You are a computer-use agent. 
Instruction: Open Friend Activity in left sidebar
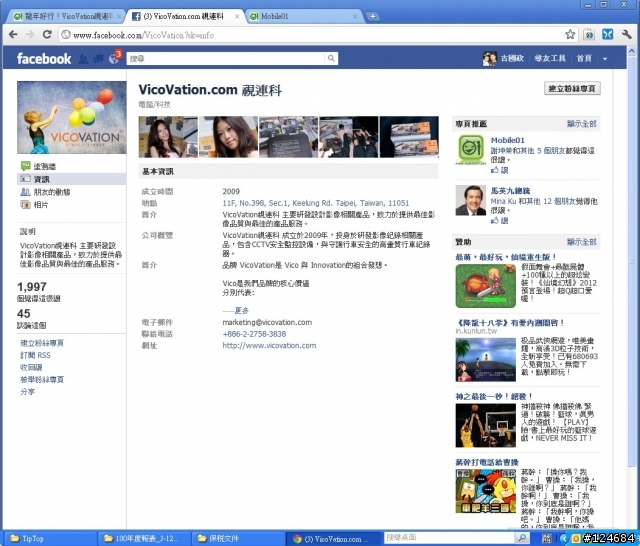(45, 192)
